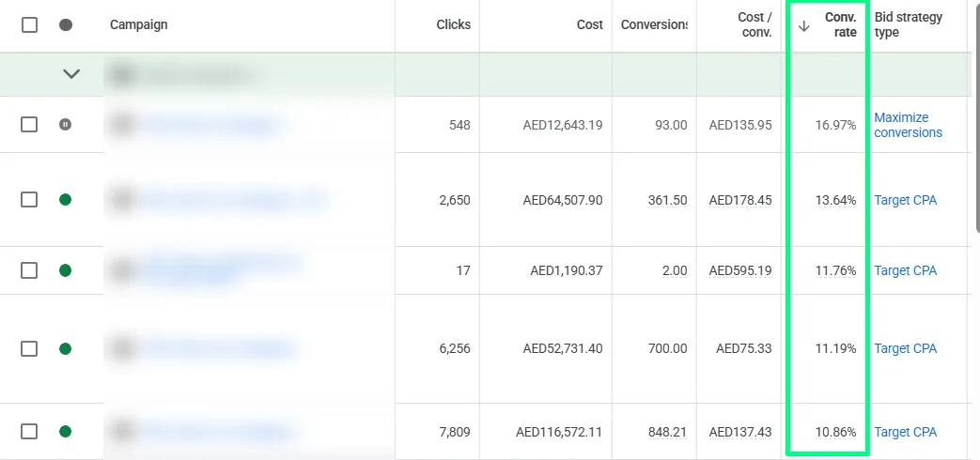Open blurred campaign name in 7,809-click row
The image size is (980, 460).
[x=217, y=431]
